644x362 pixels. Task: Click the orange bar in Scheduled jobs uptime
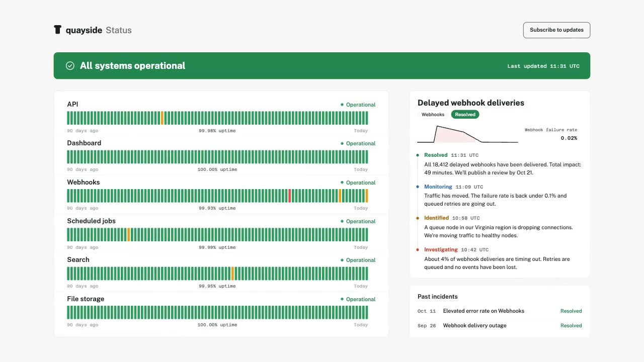click(x=129, y=235)
